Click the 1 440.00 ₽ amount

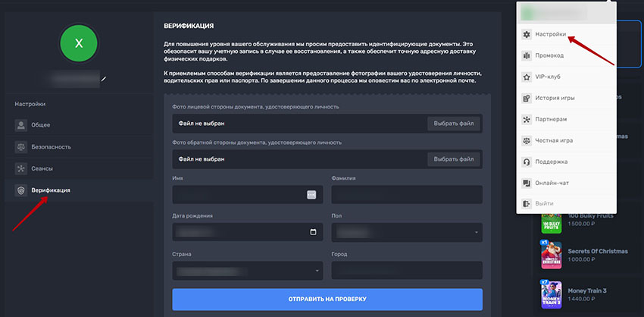click(582, 299)
